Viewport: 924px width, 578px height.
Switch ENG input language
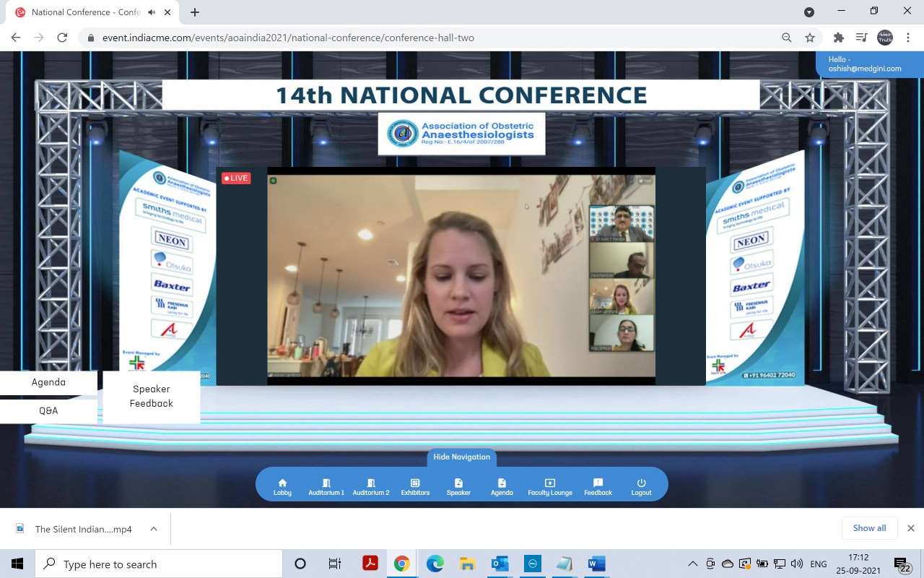point(819,564)
